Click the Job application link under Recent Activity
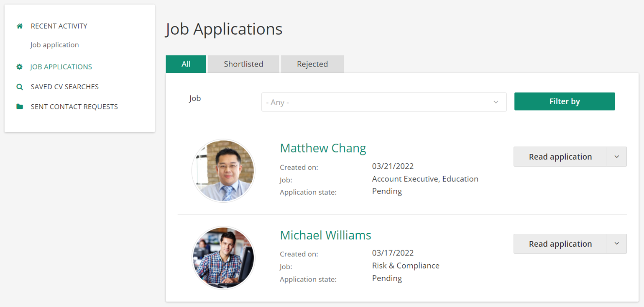Viewport: 644px width, 307px height. click(54, 45)
